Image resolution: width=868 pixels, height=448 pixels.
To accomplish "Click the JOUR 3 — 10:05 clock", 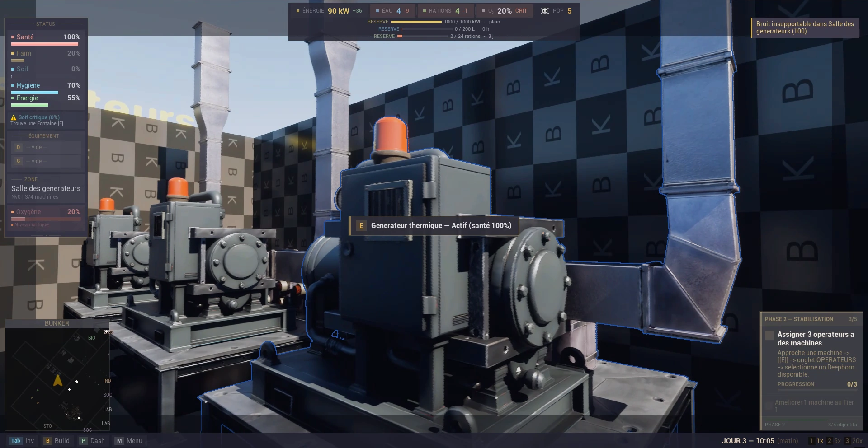I will point(748,441).
